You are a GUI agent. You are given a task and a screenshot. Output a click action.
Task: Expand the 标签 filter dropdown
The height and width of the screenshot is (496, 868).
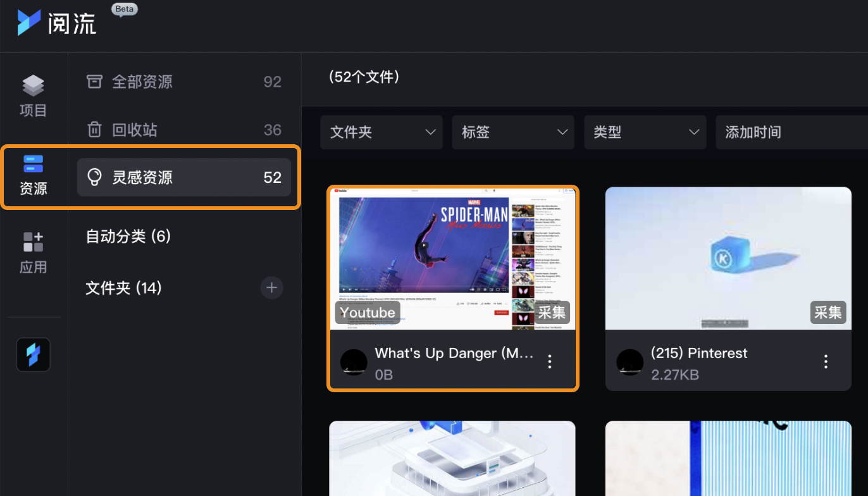(x=513, y=132)
